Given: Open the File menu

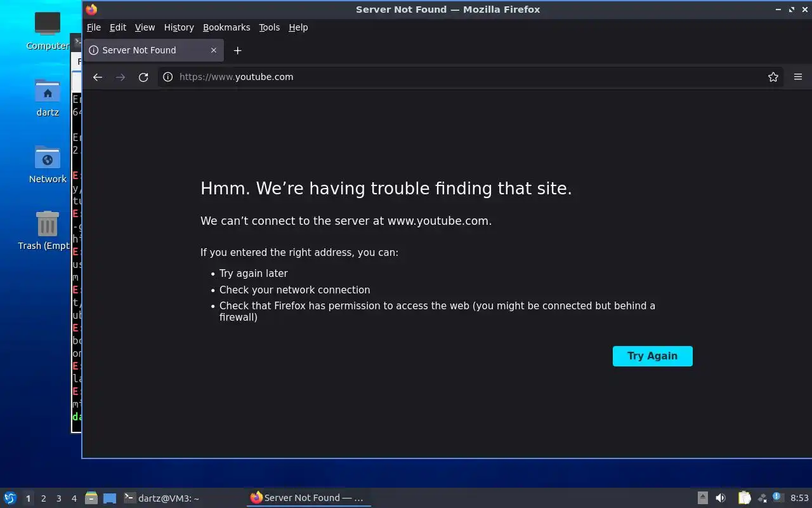Looking at the screenshot, I should tap(94, 27).
